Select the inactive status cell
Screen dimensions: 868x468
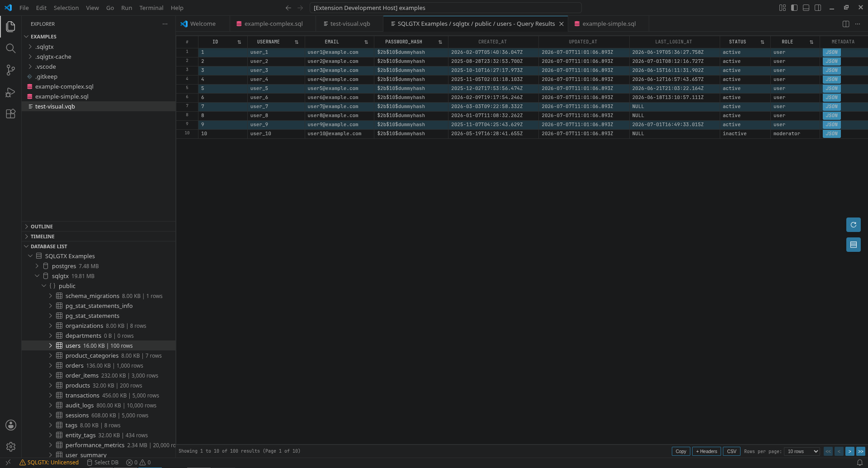745,134
